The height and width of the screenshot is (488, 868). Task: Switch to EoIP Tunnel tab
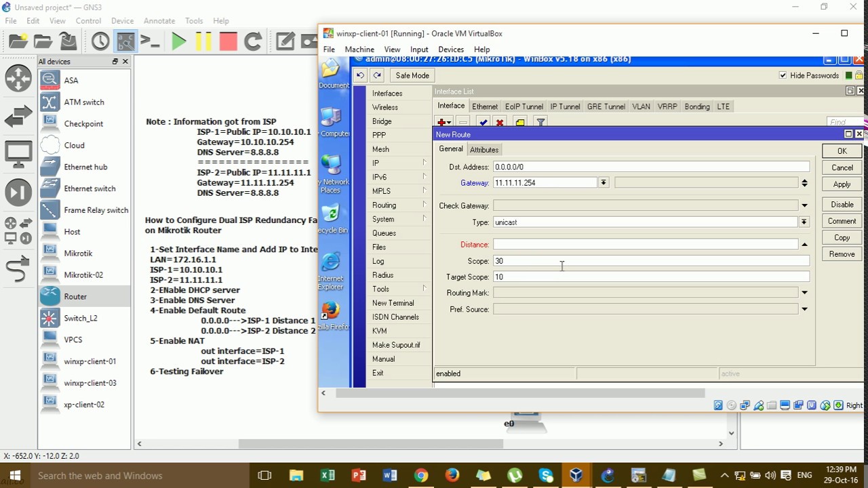tap(524, 106)
